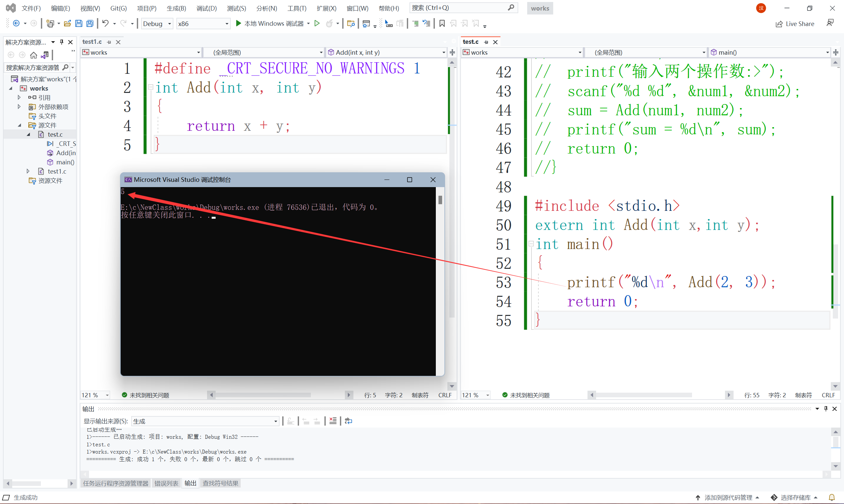Toggle auto-hide pin on Solution Explorer
The width and height of the screenshot is (844, 504).
pyautogui.click(x=62, y=42)
